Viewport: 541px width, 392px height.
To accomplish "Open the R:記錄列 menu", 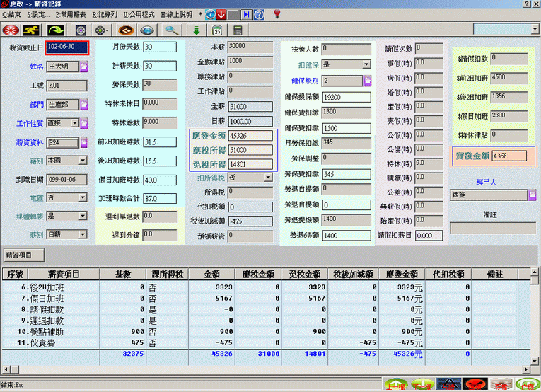I will (105, 14).
